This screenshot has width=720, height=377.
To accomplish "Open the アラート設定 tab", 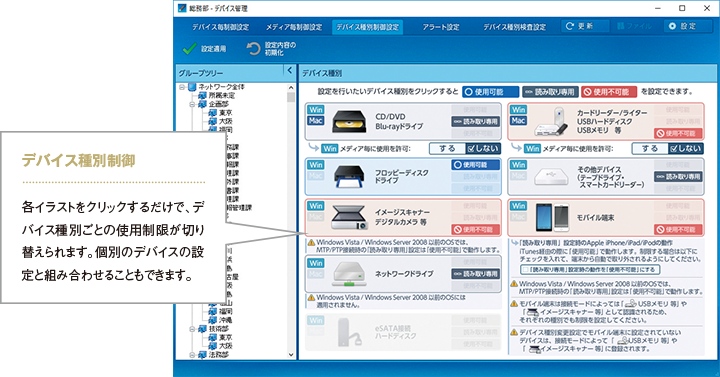I will coord(441,27).
